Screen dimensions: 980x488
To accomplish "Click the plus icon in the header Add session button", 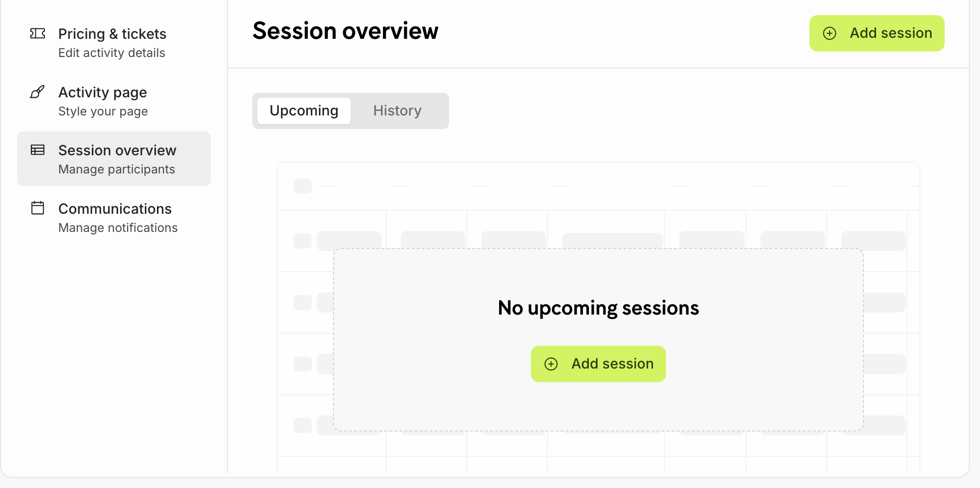I will click(x=830, y=33).
